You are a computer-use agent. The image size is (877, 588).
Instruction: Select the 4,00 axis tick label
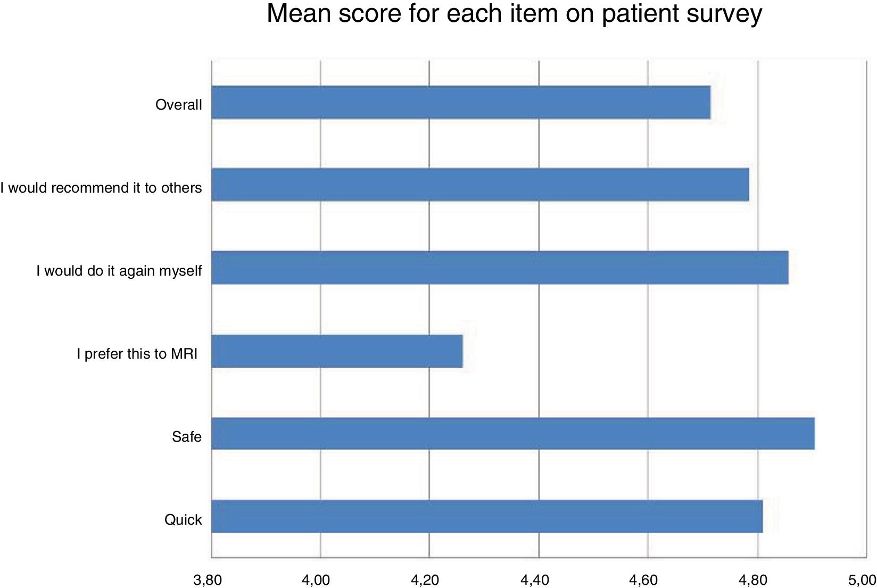316,580
